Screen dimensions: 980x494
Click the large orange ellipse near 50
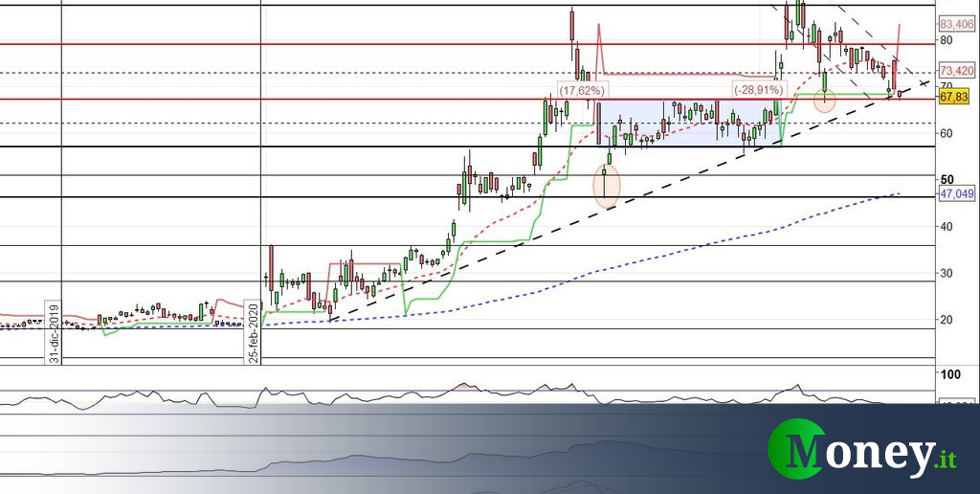(606, 186)
